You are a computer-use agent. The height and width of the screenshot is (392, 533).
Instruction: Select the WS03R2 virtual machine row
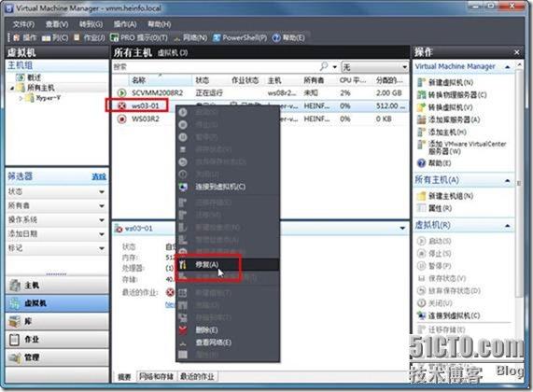[260, 119]
